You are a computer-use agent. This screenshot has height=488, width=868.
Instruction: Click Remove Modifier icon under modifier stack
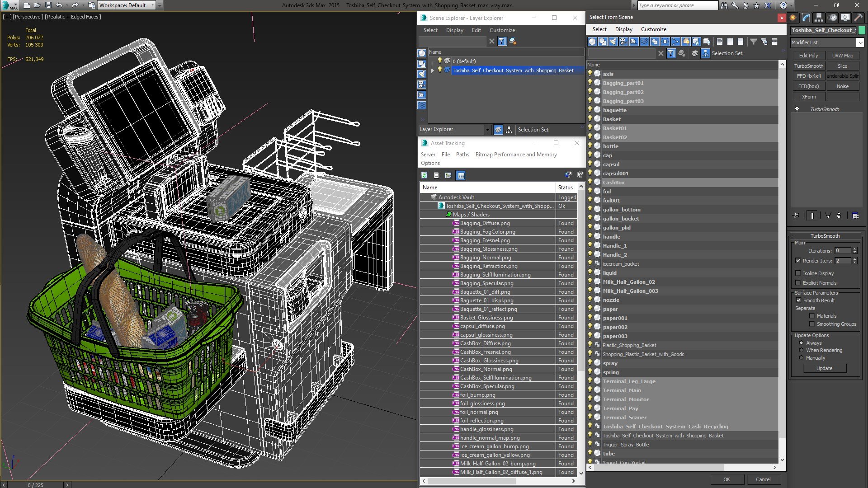(x=839, y=216)
